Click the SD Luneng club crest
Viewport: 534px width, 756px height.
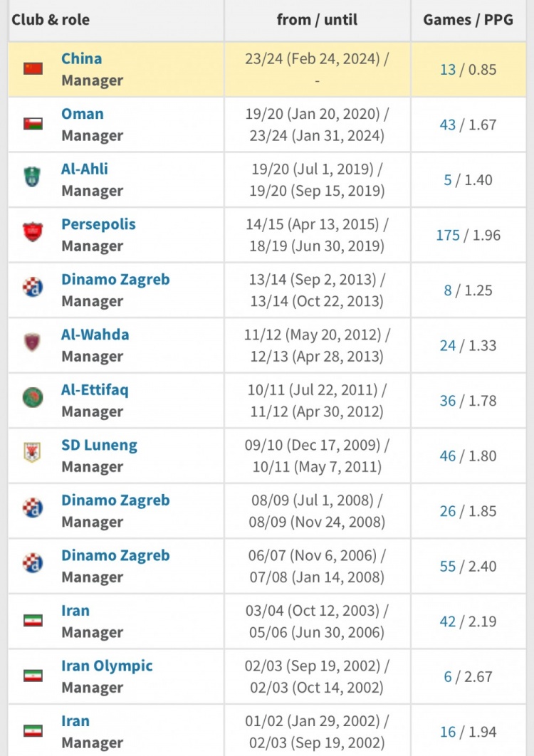point(33,453)
